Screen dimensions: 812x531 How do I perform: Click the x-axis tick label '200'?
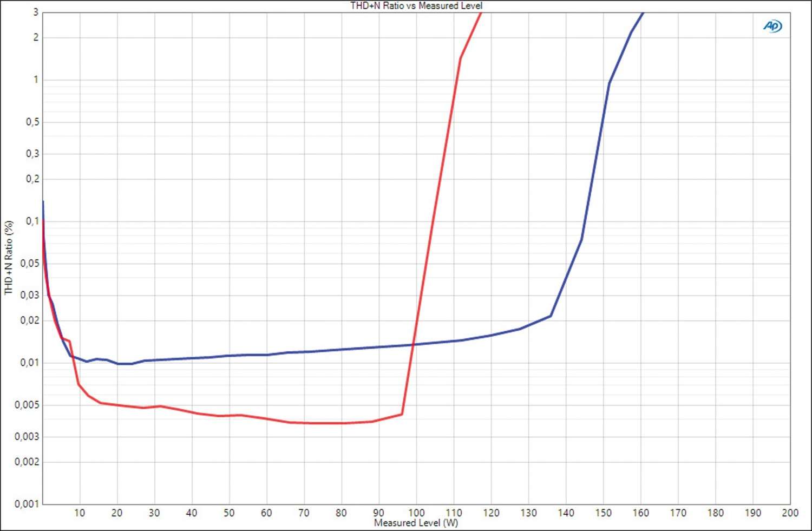(790, 513)
